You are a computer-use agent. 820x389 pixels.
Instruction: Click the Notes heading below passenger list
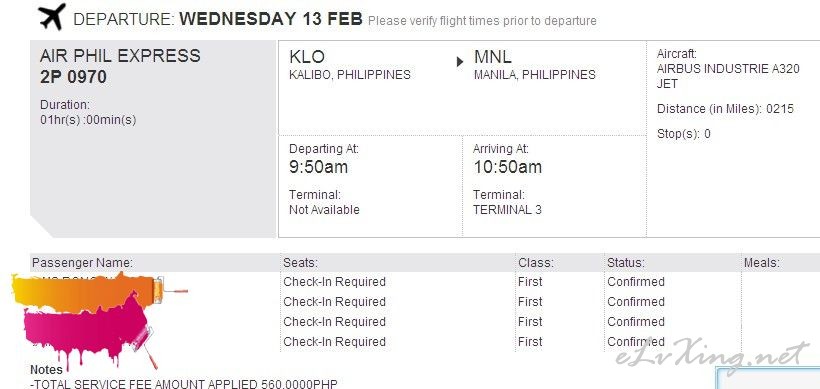[47, 370]
